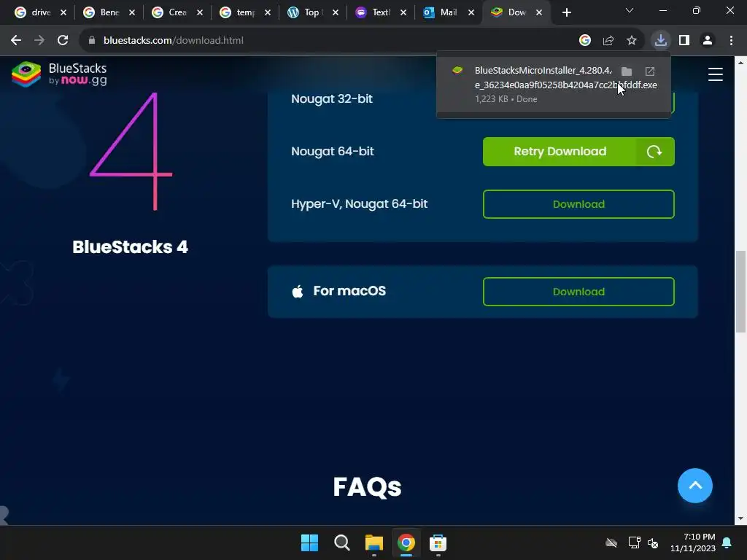The width and height of the screenshot is (747, 560).
Task: Switch to the 'Crea' tab
Action: (170, 12)
